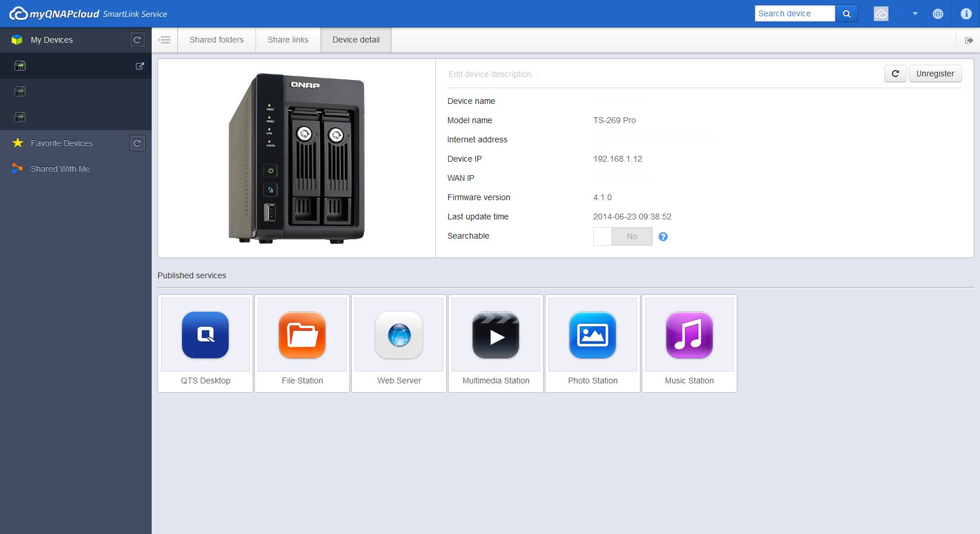Click the myQNAPcloud logo in the header
The image size is (980, 534).
click(88, 13)
